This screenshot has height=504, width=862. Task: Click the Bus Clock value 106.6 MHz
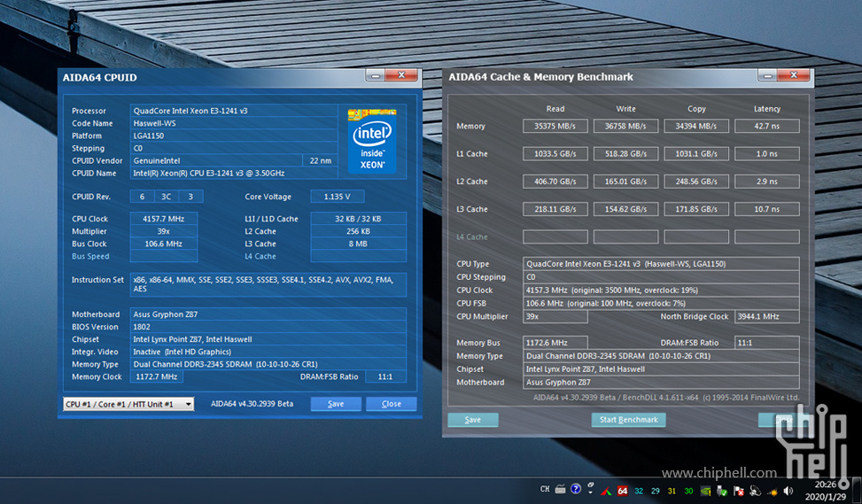coord(163,244)
